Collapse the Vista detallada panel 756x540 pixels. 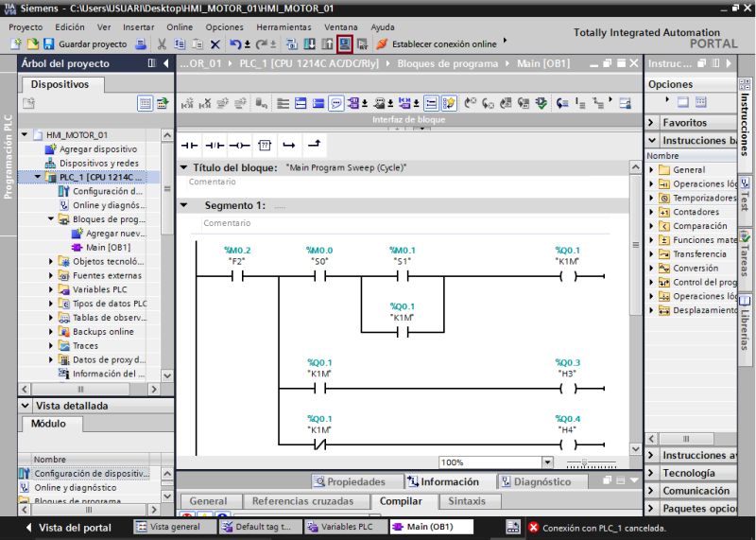(x=26, y=406)
